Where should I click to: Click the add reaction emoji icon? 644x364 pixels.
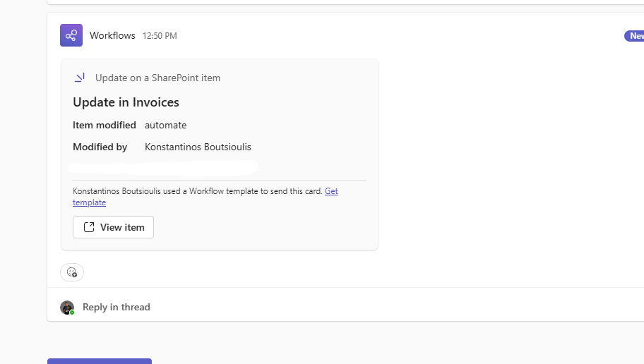[71, 272]
